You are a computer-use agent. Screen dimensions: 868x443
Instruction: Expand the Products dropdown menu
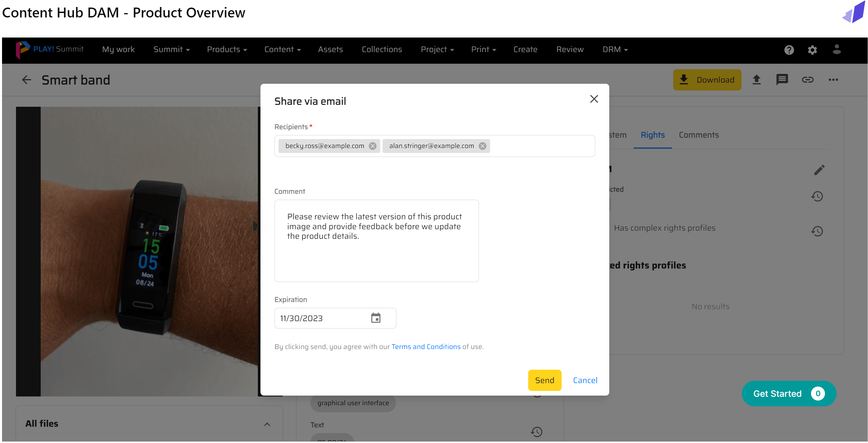click(227, 49)
